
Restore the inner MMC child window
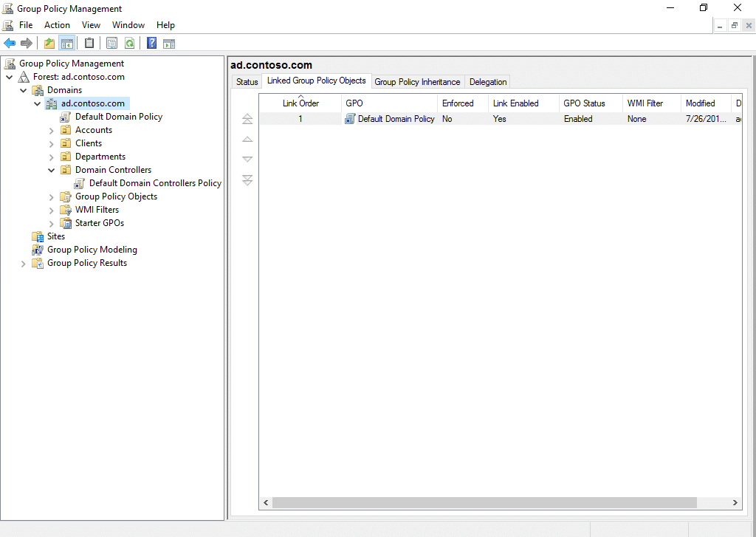pyautogui.click(x=735, y=26)
